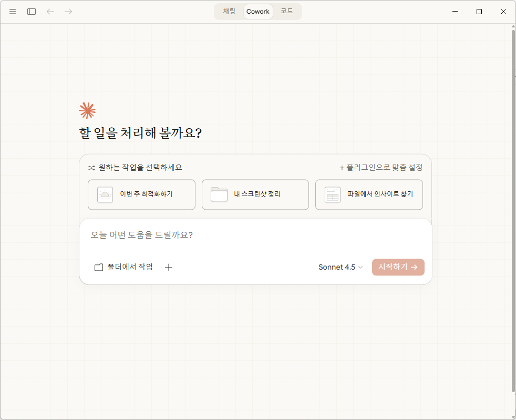516x420 pixels.
Task: Click the back arrow icon
Action: [x=50, y=12]
